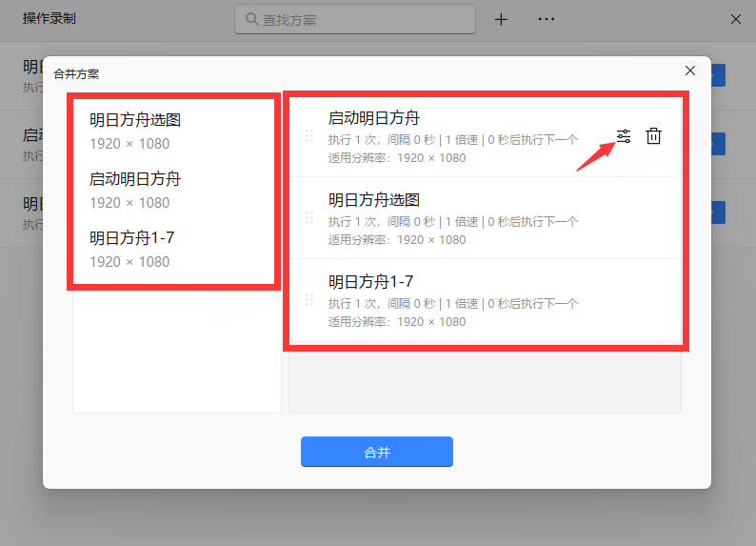Screen dimensions: 756x546
Task: Click the magnifier icon in the search box
Action: (251, 19)
